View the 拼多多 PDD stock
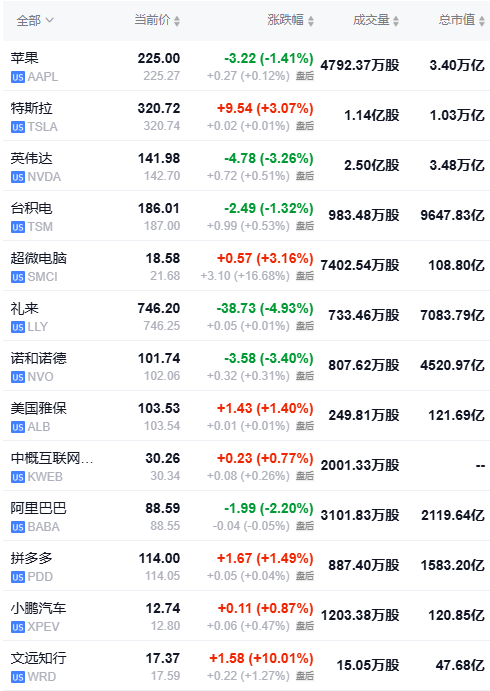Viewport: 490px width, 691px height. [x=246, y=566]
